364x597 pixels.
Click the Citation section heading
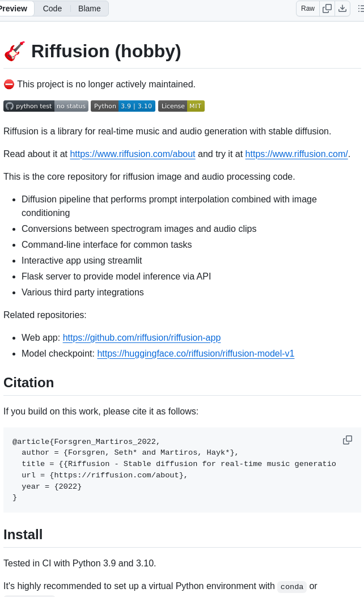[x=29, y=382]
